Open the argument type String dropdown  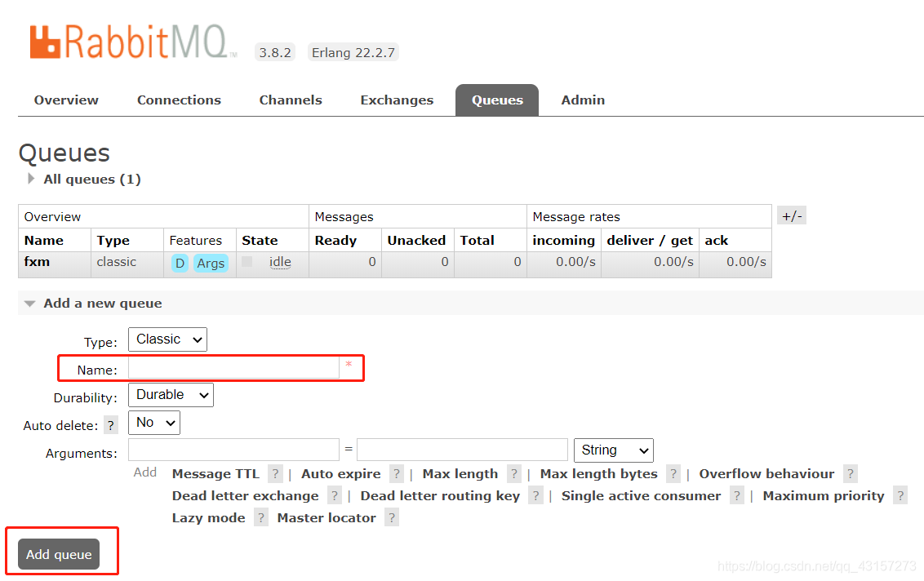click(614, 450)
